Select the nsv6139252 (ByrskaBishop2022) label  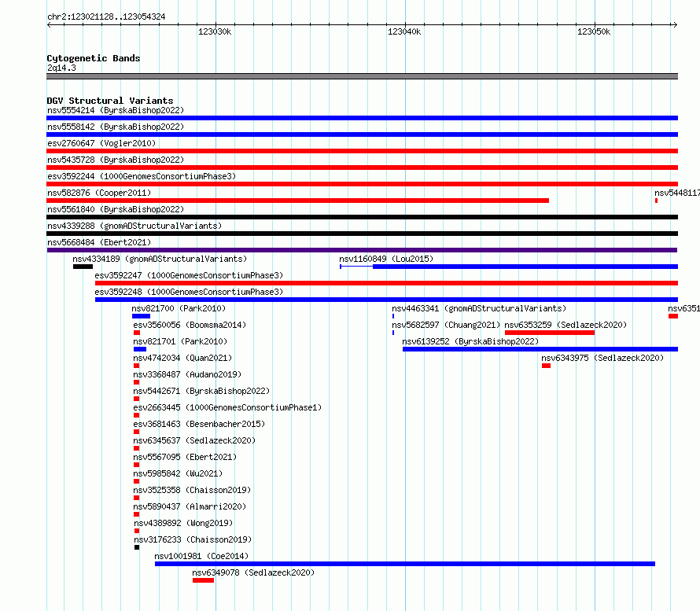(470, 341)
